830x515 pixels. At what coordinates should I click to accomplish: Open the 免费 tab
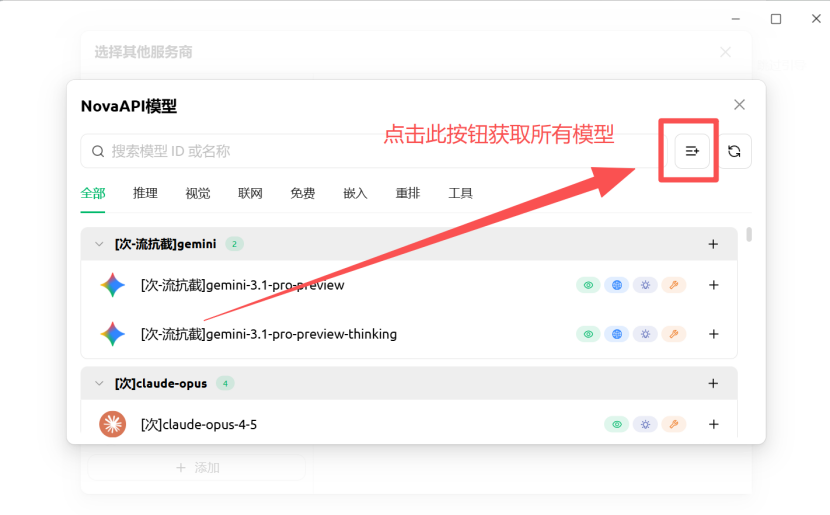pos(303,193)
